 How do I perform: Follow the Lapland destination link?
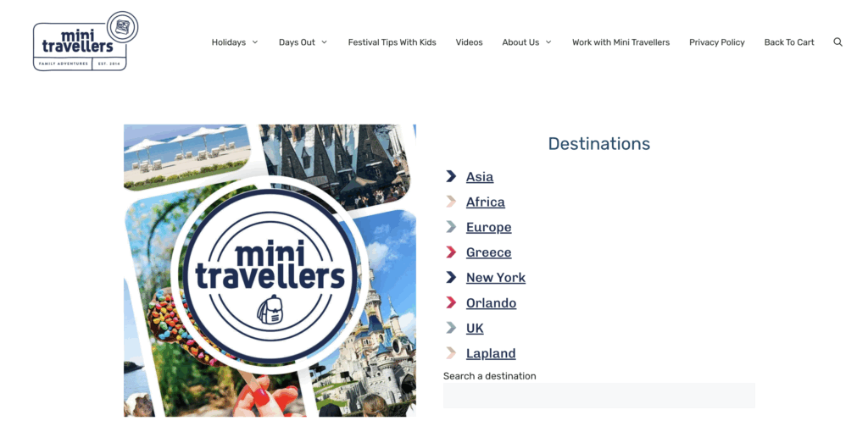coord(491,353)
